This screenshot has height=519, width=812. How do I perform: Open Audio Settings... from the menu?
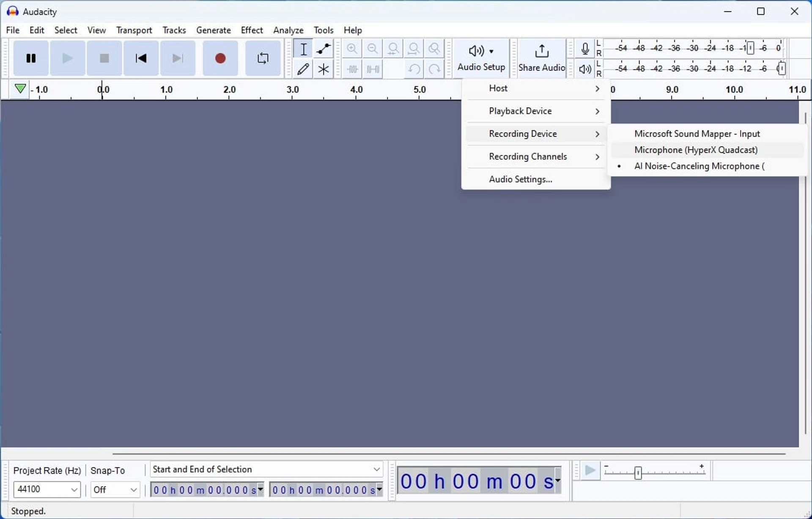(536, 179)
